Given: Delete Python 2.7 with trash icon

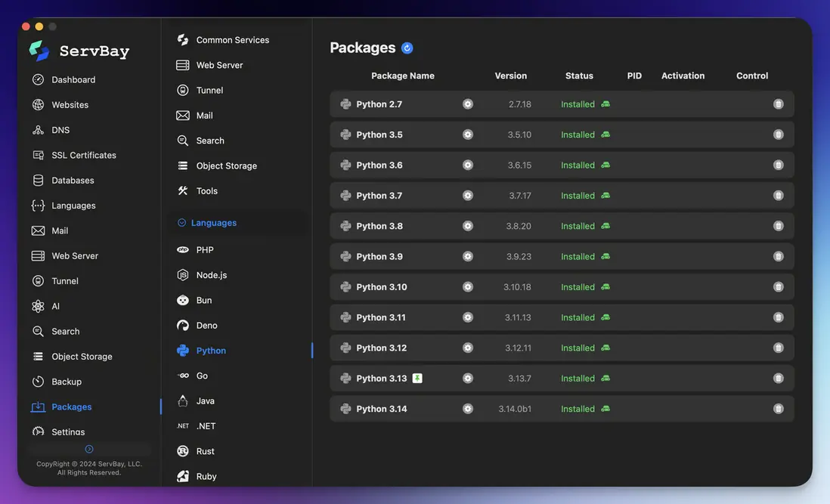Looking at the screenshot, I should 778,104.
